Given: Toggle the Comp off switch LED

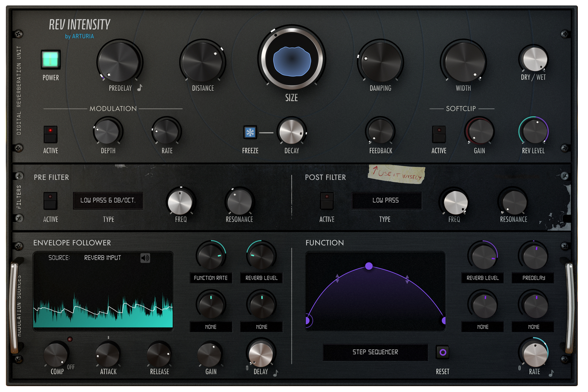Looking at the screenshot, I should (70, 339).
